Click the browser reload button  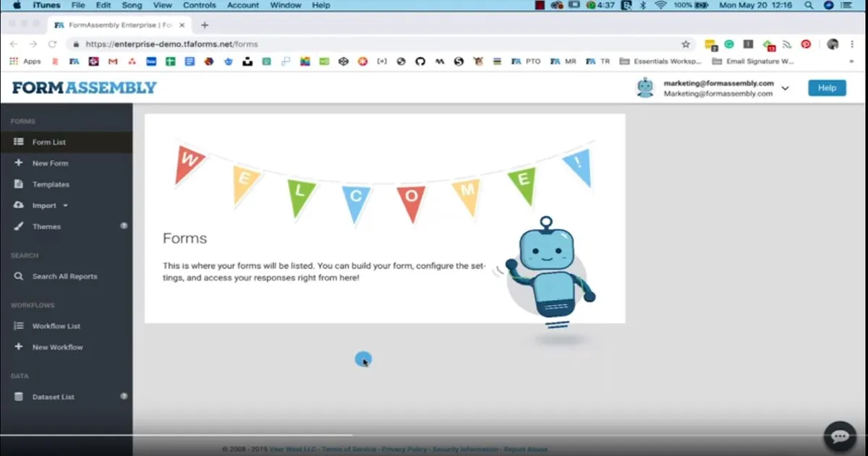click(x=52, y=44)
